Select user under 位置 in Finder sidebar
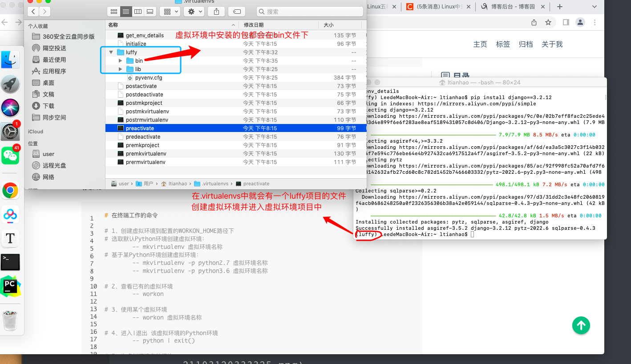The image size is (631, 364). point(43,154)
